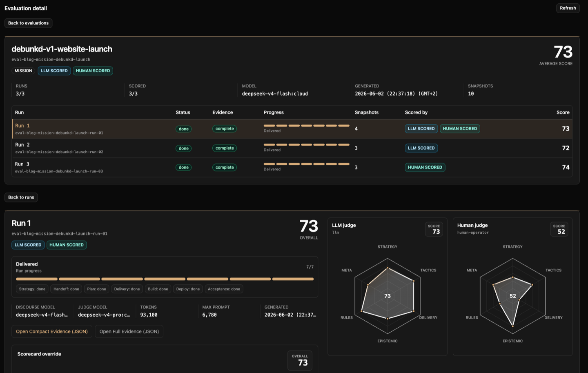
Task: Click the complete evidence badge for Run 1
Action: (x=225, y=129)
